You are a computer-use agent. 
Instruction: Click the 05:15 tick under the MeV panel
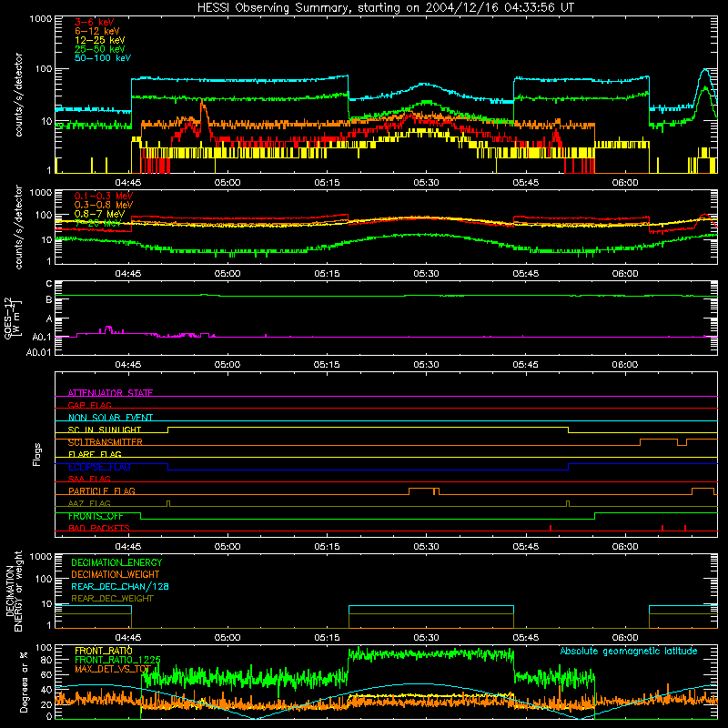click(x=327, y=274)
